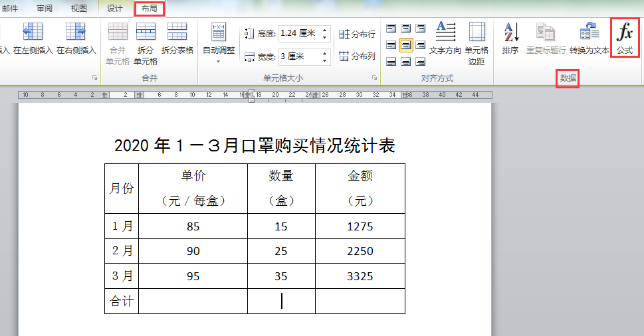Click quantity cell with value 35
This screenshot has width=644, height=336.
pyautogui.click(x=281, y=276)
